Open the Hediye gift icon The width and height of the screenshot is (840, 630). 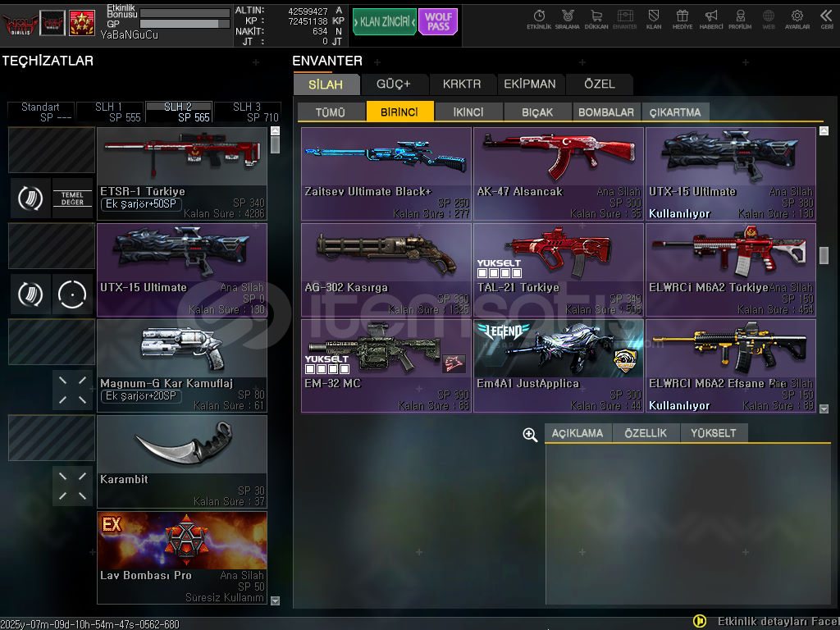[x=682, y=19]
